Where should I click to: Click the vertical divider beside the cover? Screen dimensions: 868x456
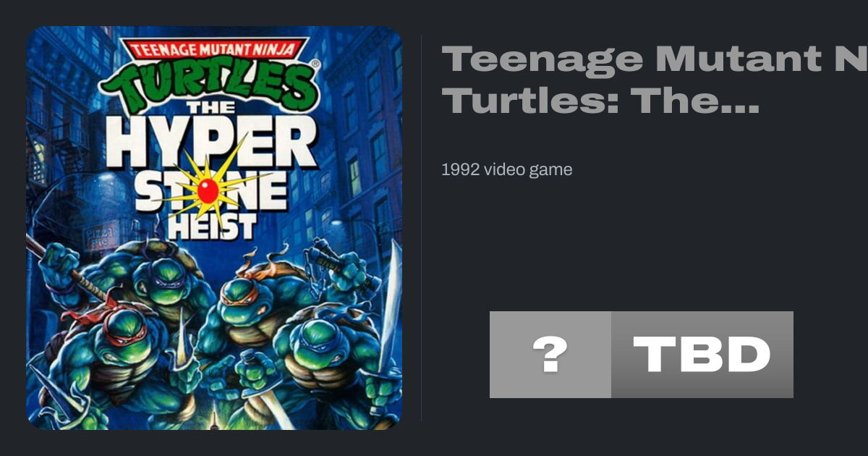pos(421,227)
